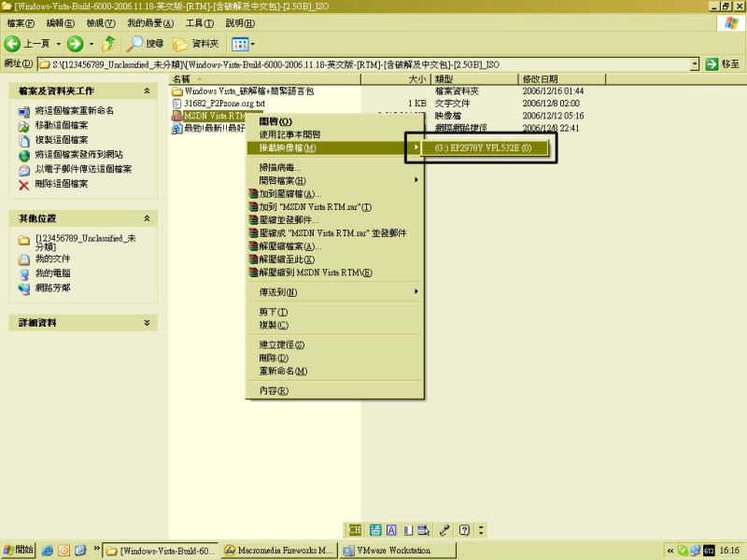Choose 內容(R) in the context menu

pos(334,391)
